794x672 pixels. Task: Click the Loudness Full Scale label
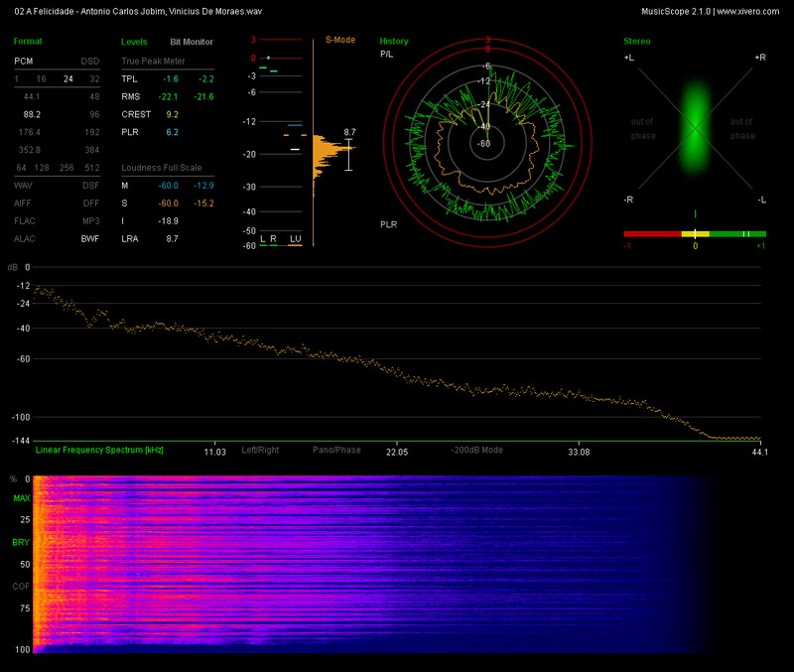click(x=162, y=168)
